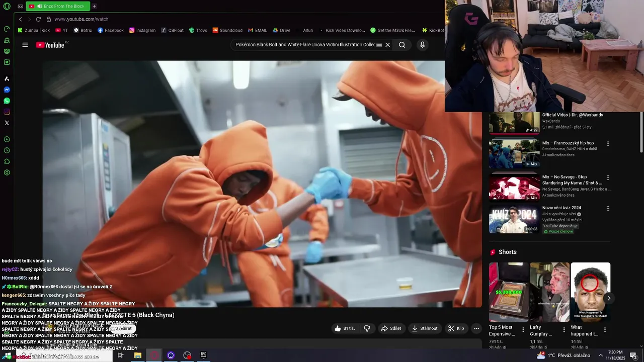The height and width of the screenshot is (362, 644).
Task: Open options for Lefty Gunplay short
Action: (564, 330)
